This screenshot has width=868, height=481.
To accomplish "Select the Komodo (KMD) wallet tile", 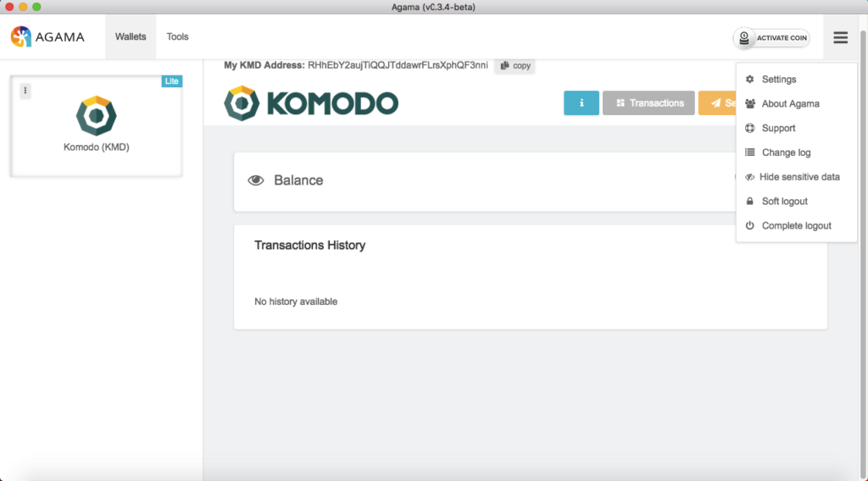I will [x=97, y=126].
